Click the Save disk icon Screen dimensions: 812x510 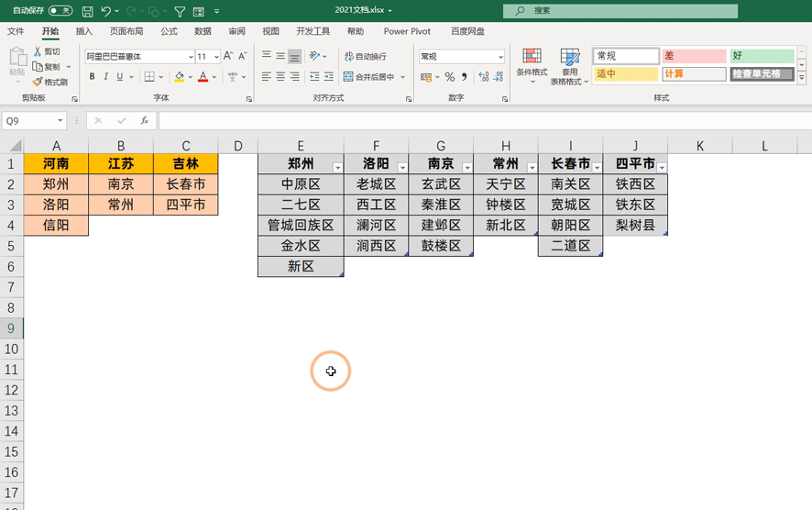point(87,11)
